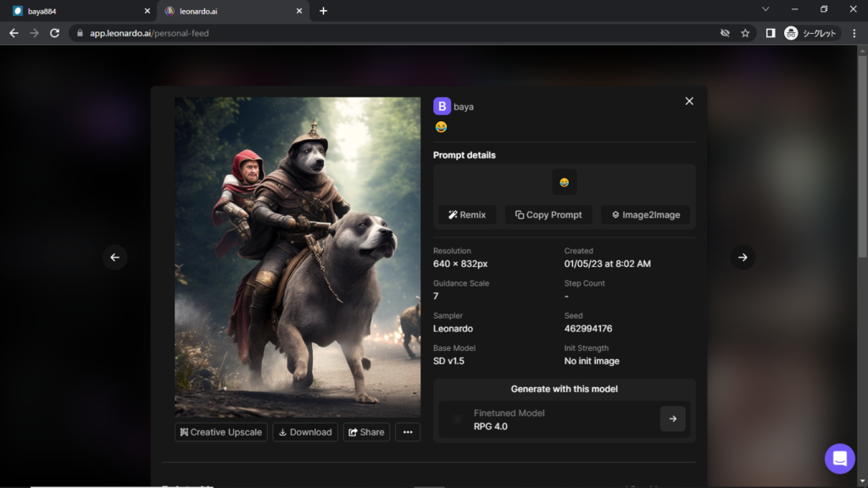Go to the previous image with left arrow

pyautogui.click(x=115, y=258)
